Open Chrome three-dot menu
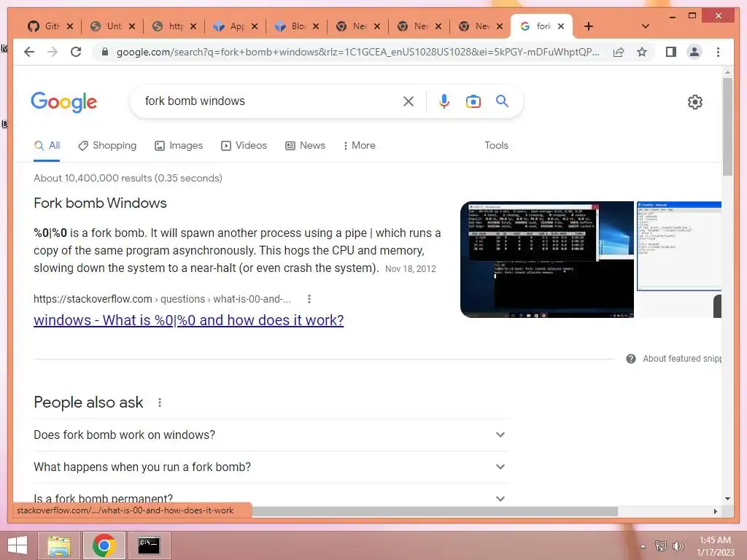Image resolution: width=747 pixels, height=560 pixels. (x=718, y=52)
